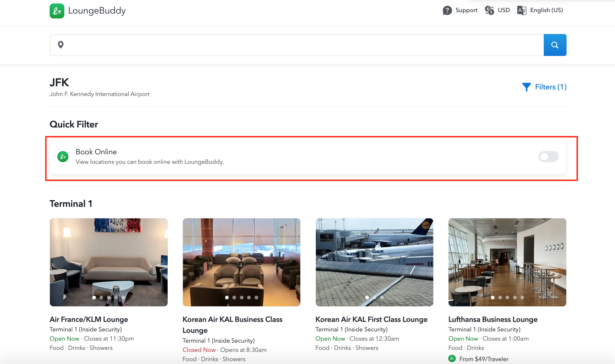Click John F. Kennedy International Airport text
The width and height of the screenshot is (615, 364).
pyautogui.click(x=100, y=94)
